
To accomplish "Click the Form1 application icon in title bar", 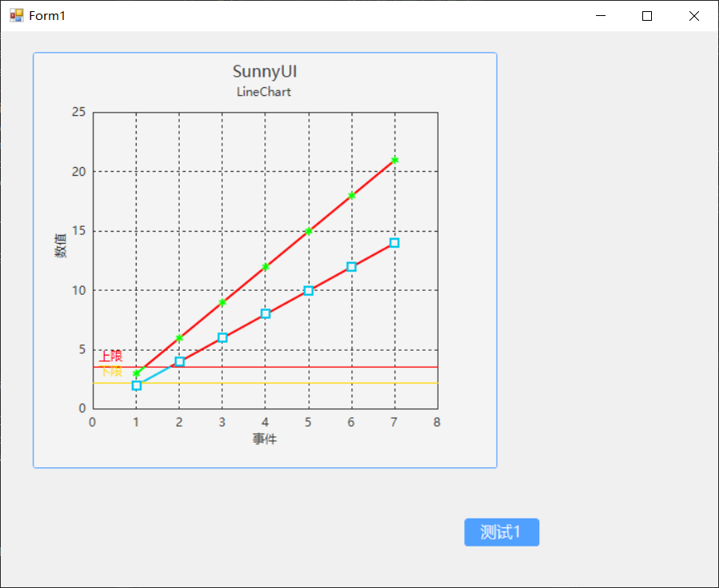I will pos(15,15).
